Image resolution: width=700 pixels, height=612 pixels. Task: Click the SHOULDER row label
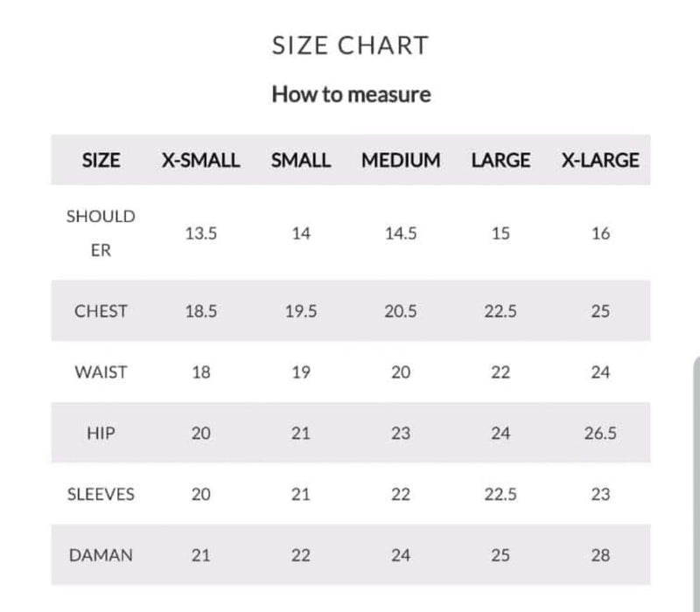101,233
